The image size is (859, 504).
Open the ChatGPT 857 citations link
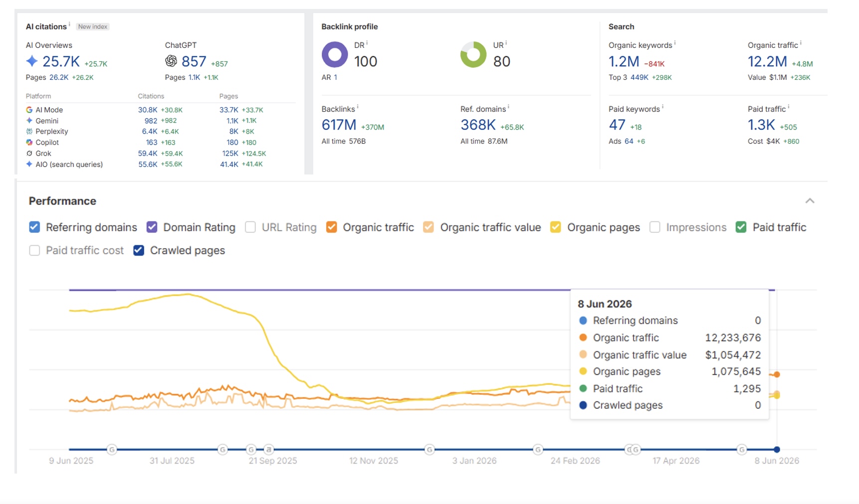click(x=194, y=61)
